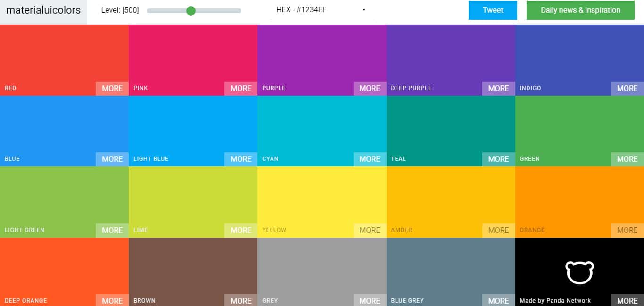
Task: Click the panda logo icon
Action: click(x=579, y=272)
